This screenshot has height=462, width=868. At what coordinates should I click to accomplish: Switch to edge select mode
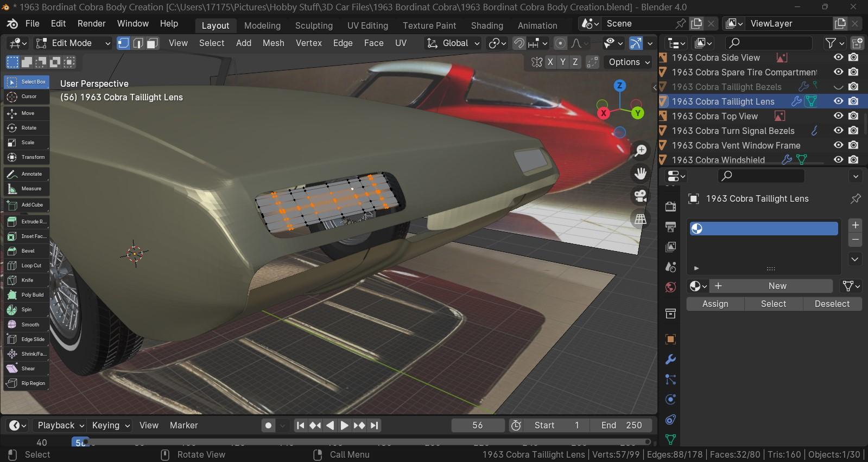pos(138,43)
